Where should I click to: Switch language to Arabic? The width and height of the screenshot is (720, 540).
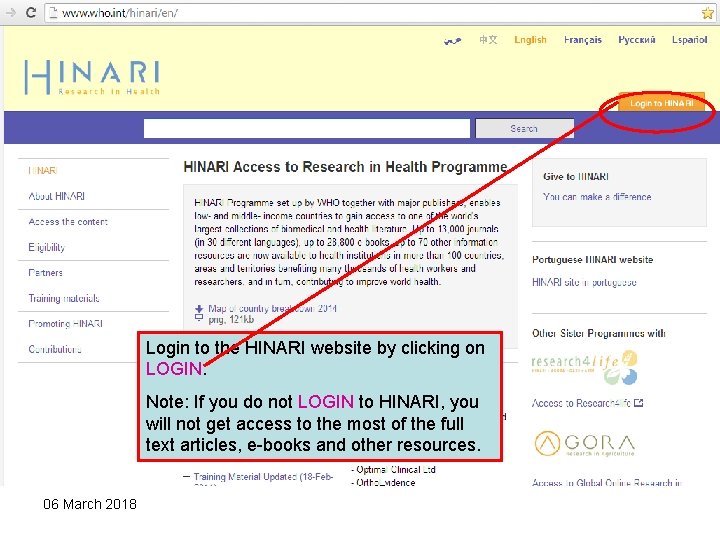click(x=452, y=40)
